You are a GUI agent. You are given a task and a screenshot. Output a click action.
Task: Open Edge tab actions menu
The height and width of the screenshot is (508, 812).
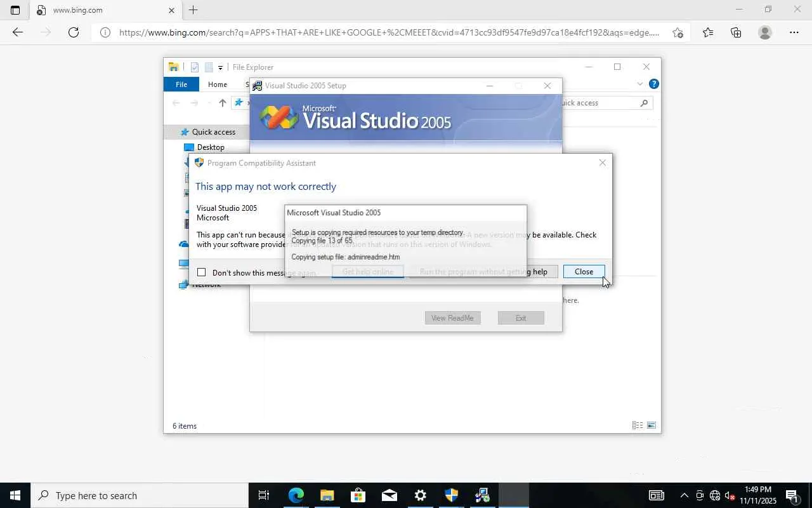[x=15, y=10]
